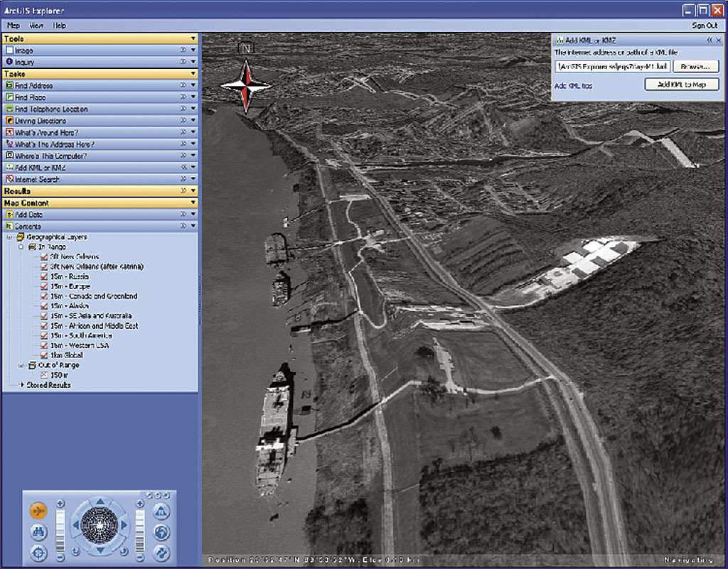
Task: Collapse Add KML panel with double chevron
Action: [x=710, y=40]
